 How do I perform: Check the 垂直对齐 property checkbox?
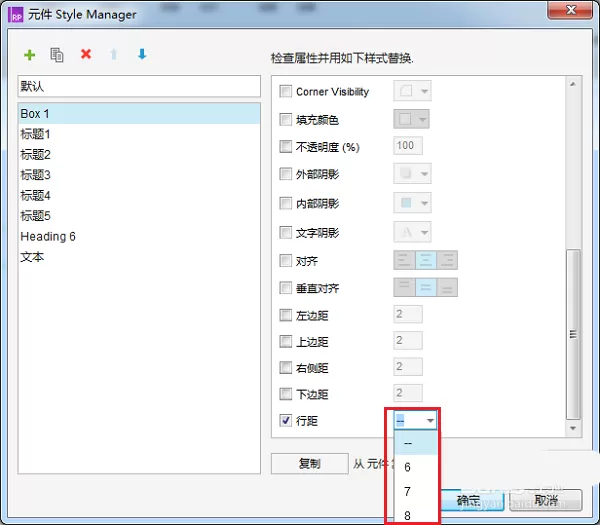pos(285,287)
